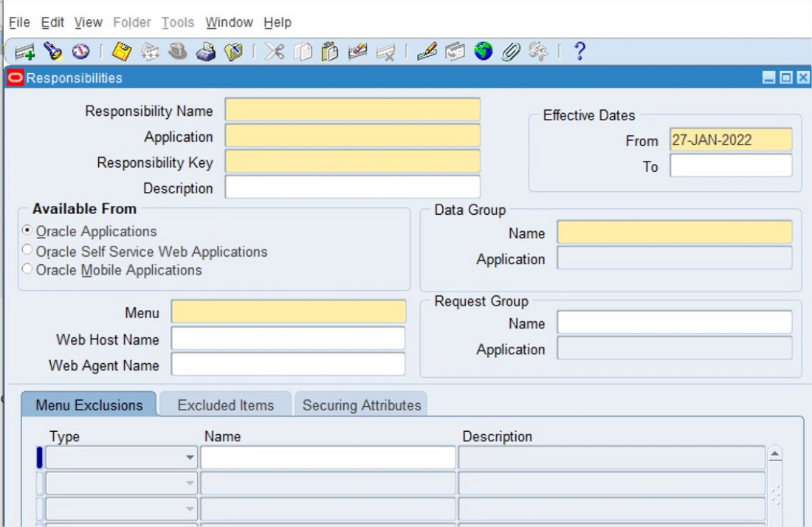Click the New record toolbar icon

click(24, 52)
